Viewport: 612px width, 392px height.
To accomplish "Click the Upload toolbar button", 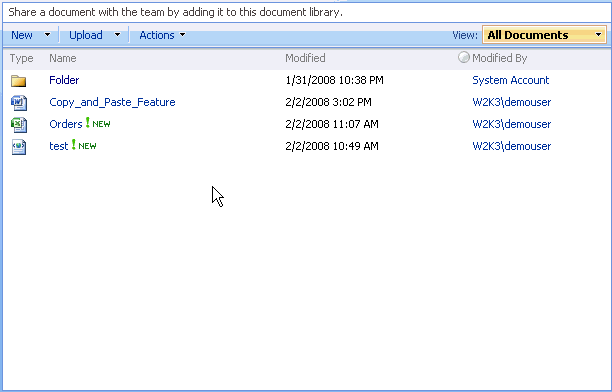I will click(86, 35).
